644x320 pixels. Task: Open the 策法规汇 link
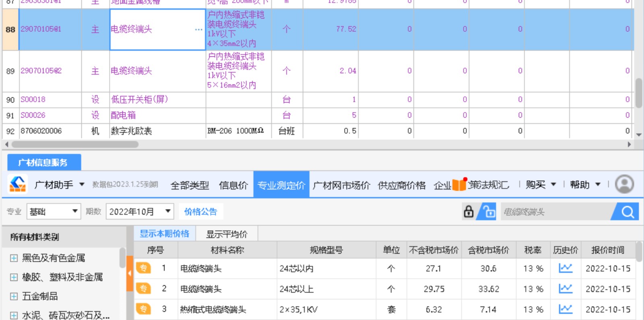(x=488, y=185)
